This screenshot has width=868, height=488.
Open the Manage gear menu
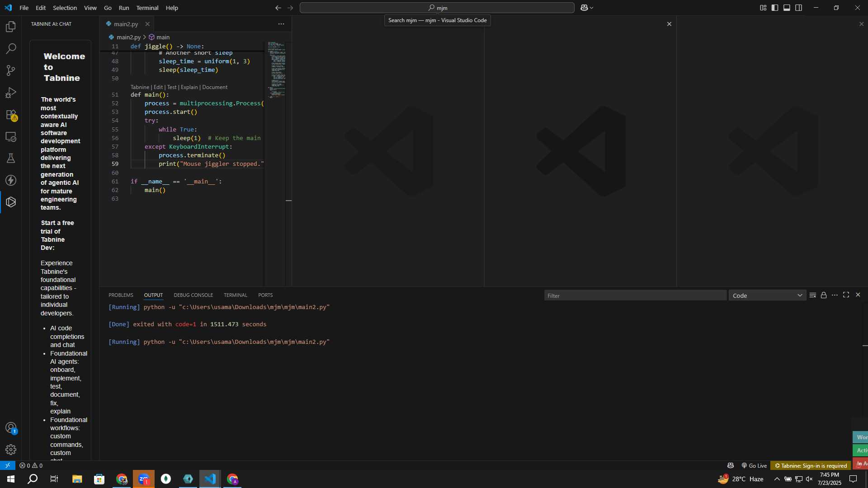[11, 450]
